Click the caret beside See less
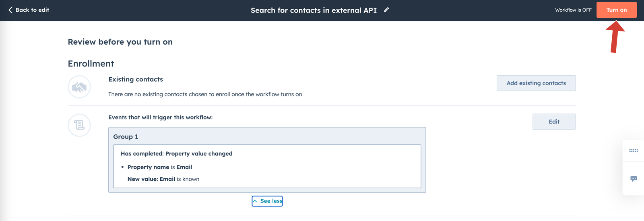 click(x=255, y=201)
